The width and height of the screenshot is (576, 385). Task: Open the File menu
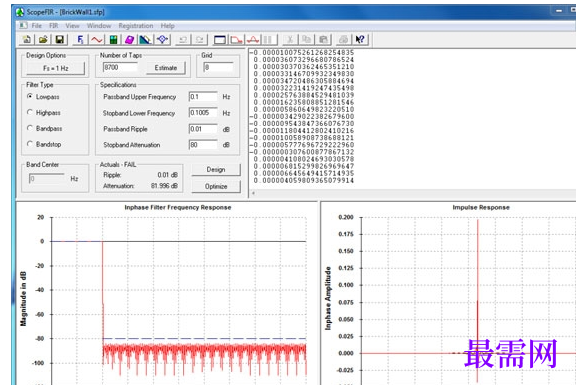[x=36, y=26]
